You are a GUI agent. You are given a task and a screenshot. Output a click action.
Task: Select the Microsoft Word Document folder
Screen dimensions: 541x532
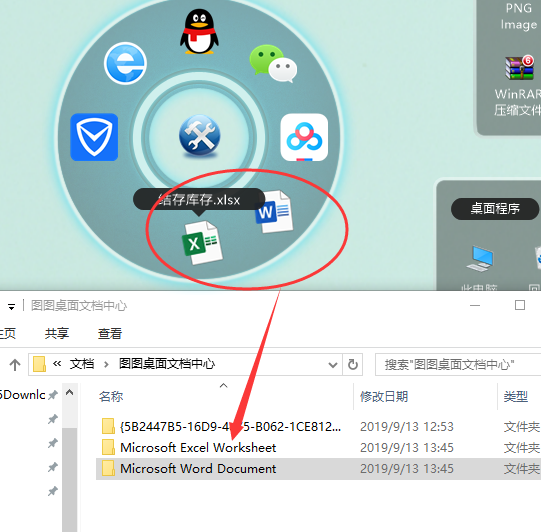tap(198, 469)
